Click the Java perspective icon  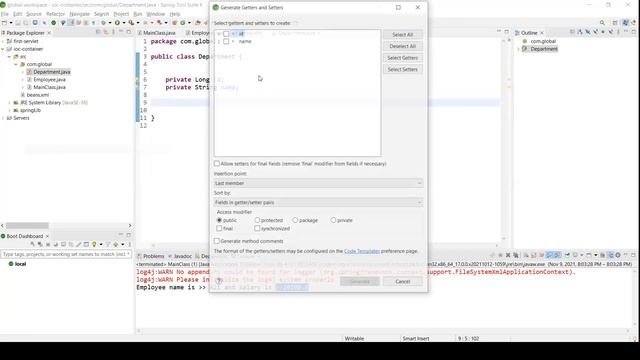pos(625,23)
